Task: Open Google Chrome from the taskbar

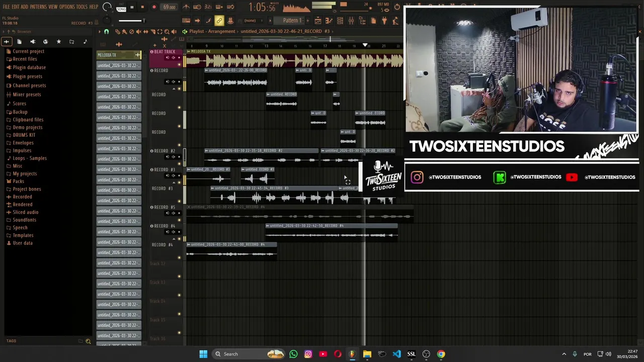Action: click(441, 354)
